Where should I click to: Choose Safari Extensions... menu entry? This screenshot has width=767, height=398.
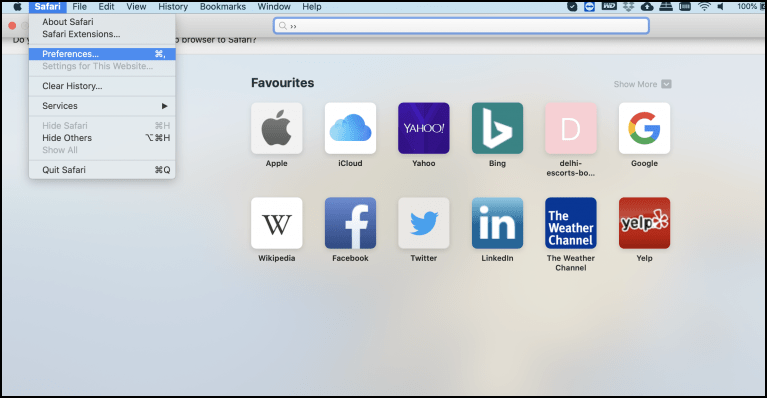pos(102,34)
